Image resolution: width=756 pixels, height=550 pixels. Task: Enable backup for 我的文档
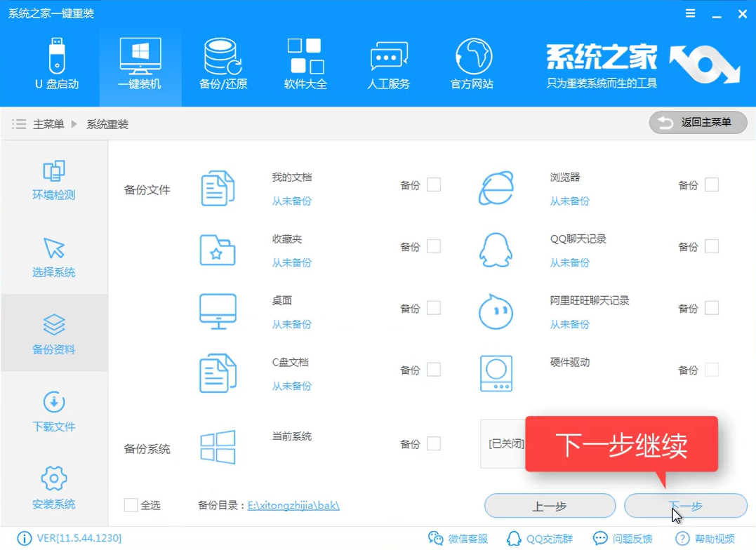[433, 185]
